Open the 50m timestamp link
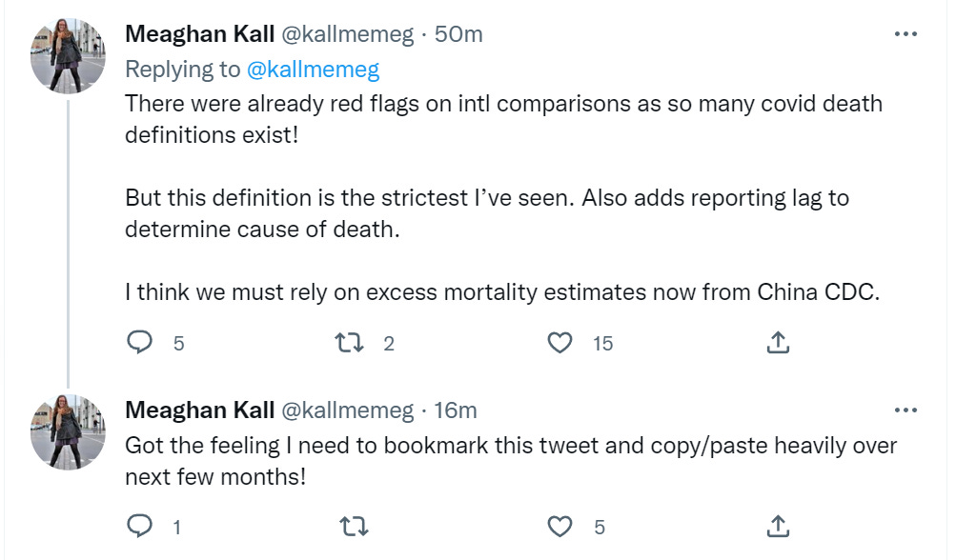This screenshot has height=560, width=956. pos(458,34)
